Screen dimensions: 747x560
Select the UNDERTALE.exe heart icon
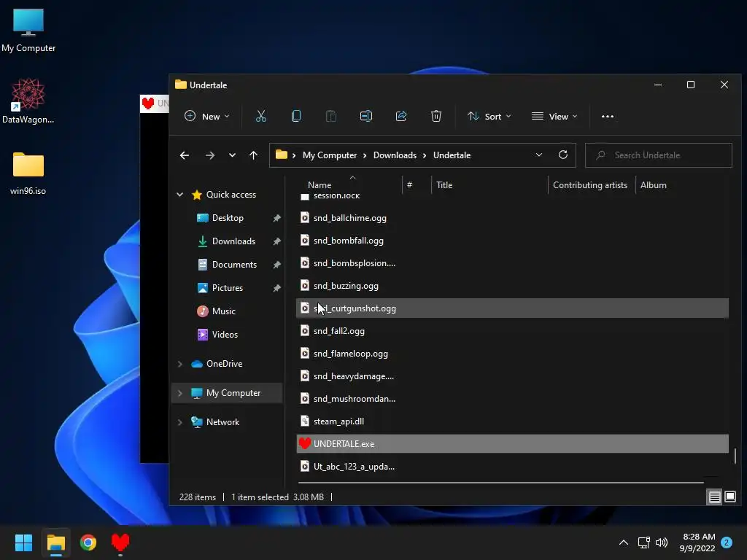[304, 444]
